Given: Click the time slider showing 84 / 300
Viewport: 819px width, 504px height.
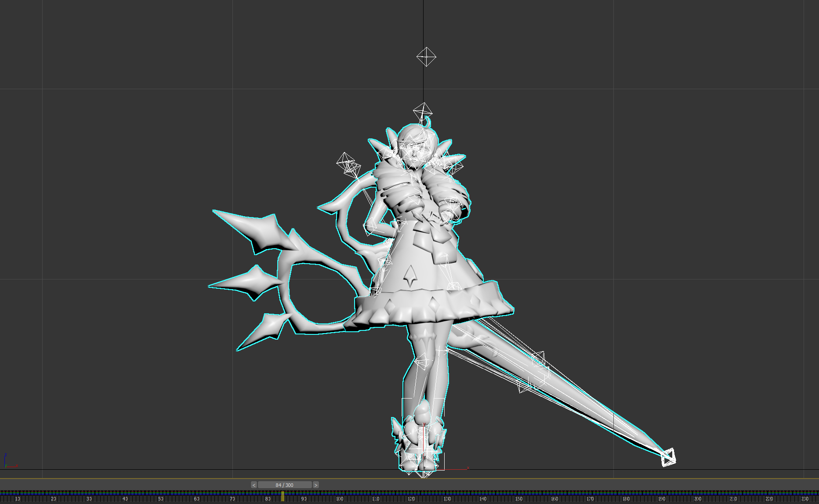Looking at the screenshot, I should tap(285, 485).
